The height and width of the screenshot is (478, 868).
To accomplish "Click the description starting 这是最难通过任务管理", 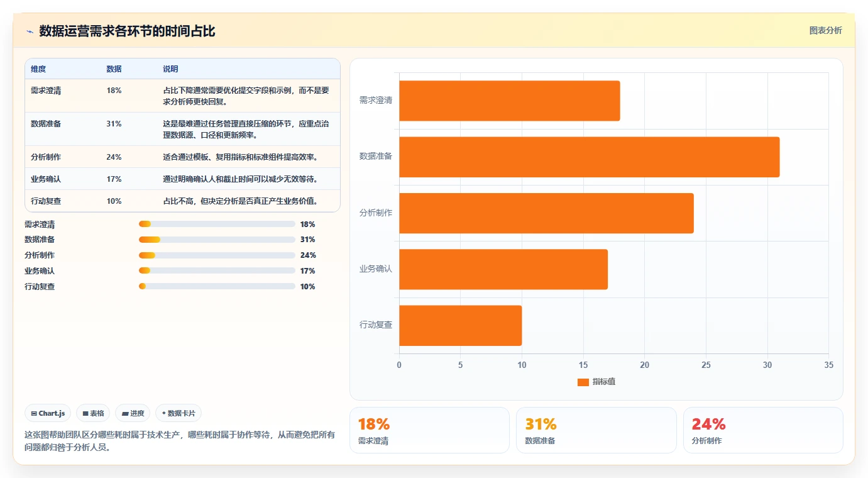I will 246,130.
